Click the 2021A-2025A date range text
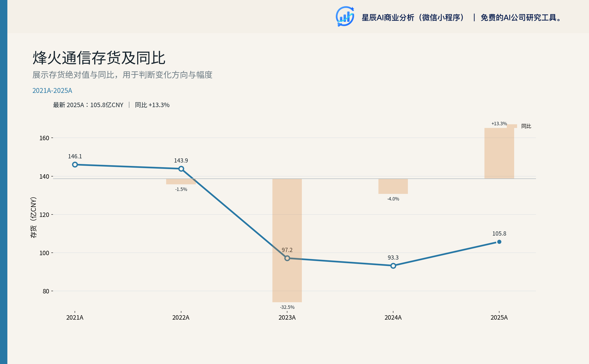The image size is (589, 364). (52, 91)
